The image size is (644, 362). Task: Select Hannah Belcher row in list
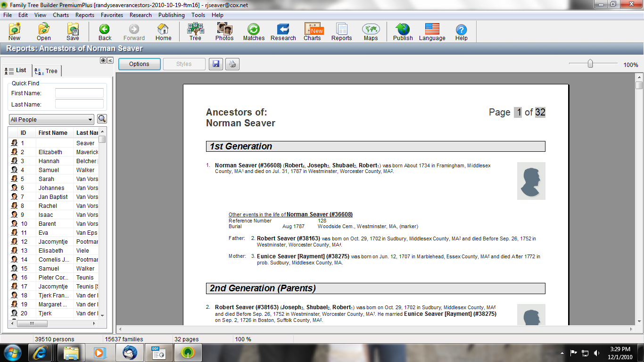coord(54,161)
